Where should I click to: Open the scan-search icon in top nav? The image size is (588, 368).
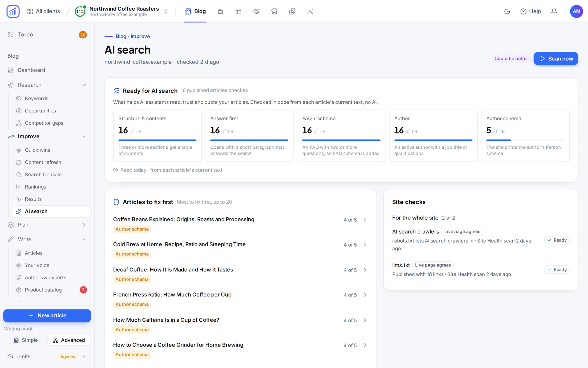(x=310, y=11)
